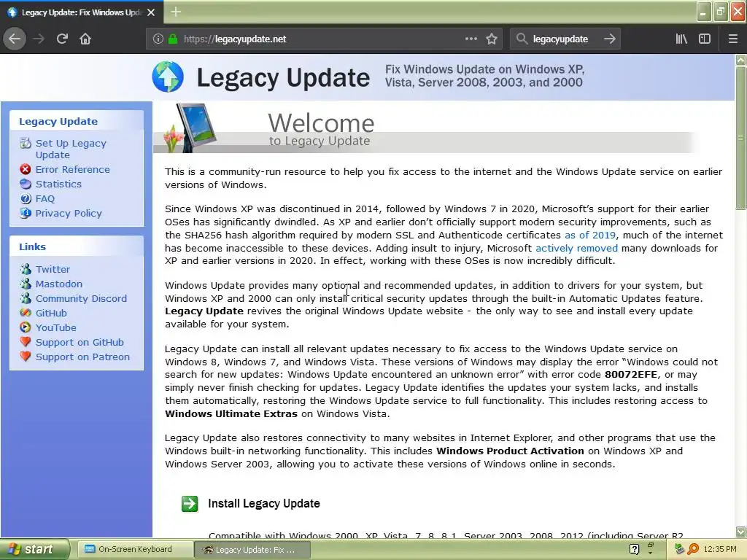Click the scrollbar up arrow
Image resolution: width=747 pixels, height=560 pixels.
coord(740,60)
